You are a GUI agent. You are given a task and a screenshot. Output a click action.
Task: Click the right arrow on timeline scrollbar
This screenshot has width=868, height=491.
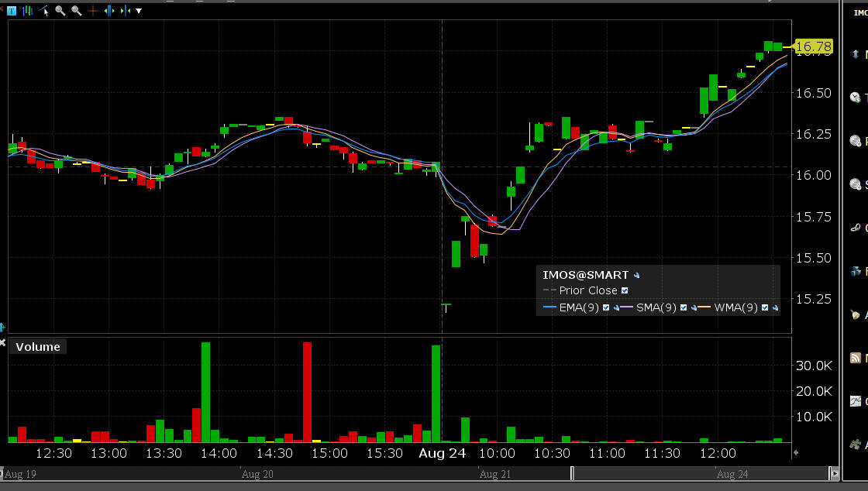click(x=834, y=473)
